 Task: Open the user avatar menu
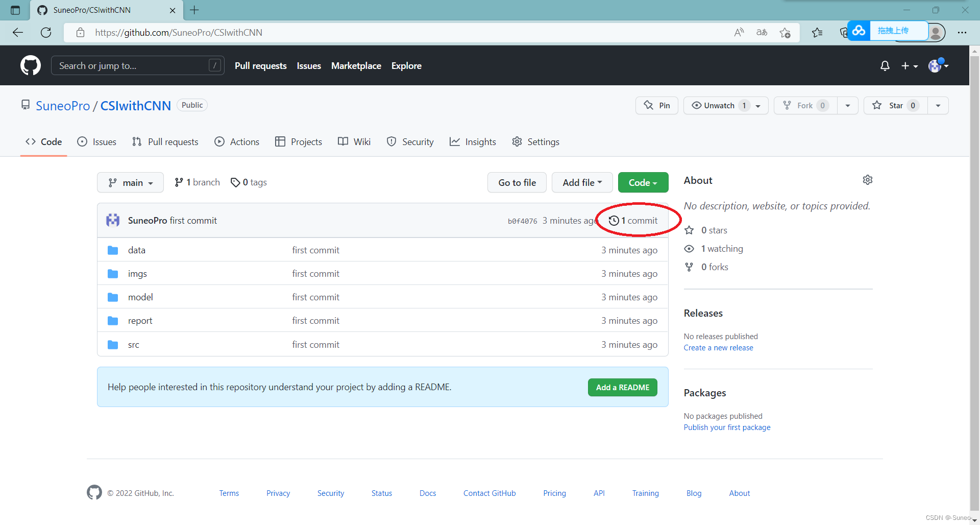(938, 65)
